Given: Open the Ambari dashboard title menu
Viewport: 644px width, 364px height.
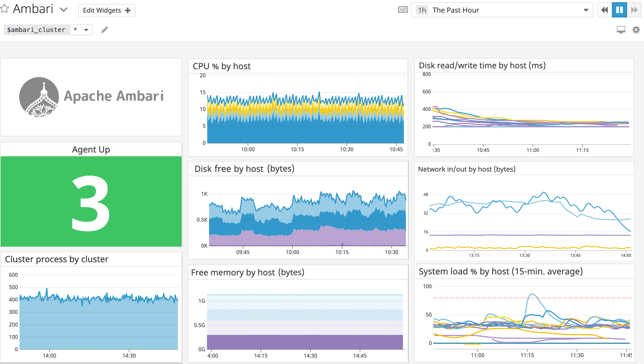Looking at the screenshot, I should click(x=63, y=9).
